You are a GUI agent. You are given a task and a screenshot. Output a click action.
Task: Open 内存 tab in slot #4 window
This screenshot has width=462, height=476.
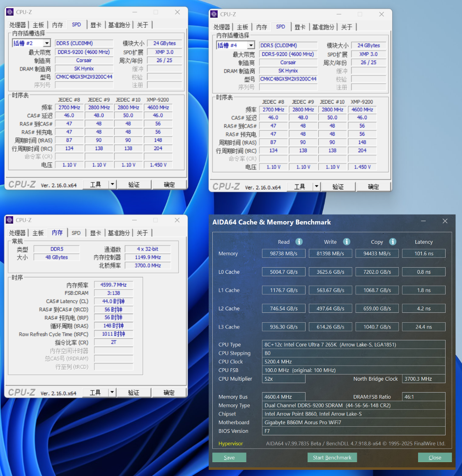coord(262,27)
